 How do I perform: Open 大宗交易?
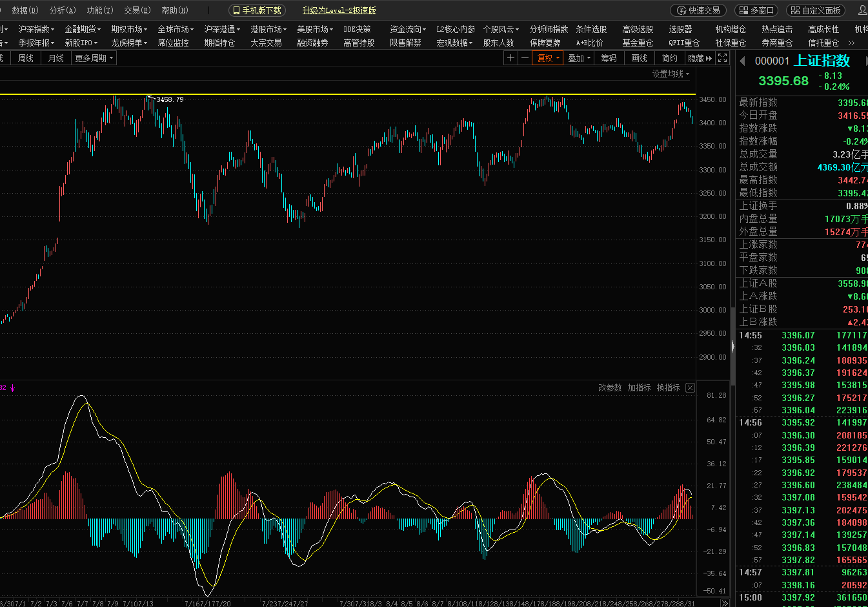(x=266, y=43)
